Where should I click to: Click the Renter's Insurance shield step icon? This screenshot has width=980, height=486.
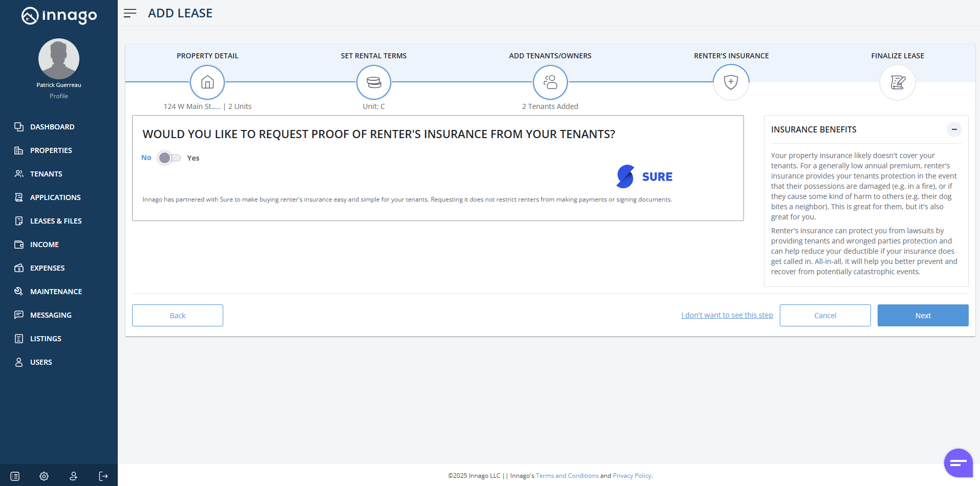731,82
